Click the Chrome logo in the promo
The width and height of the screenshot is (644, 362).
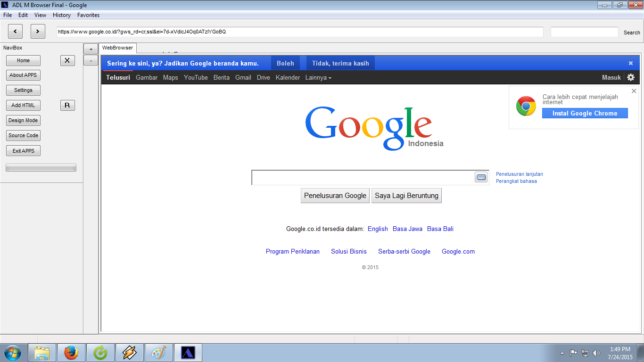click(526, 107)
